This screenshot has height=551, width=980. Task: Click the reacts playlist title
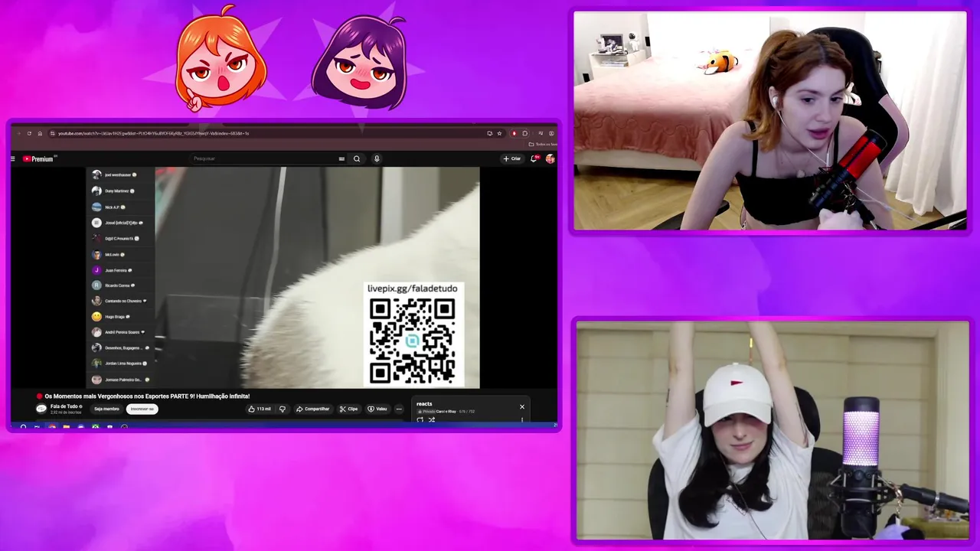(x=424, y=403)
